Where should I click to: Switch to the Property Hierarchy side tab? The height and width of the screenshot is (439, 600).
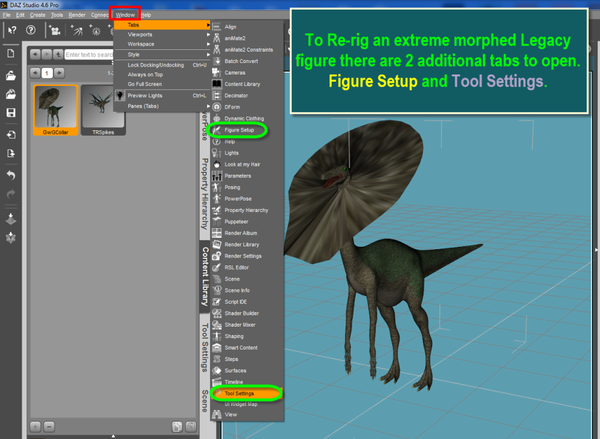pos(205,194)
